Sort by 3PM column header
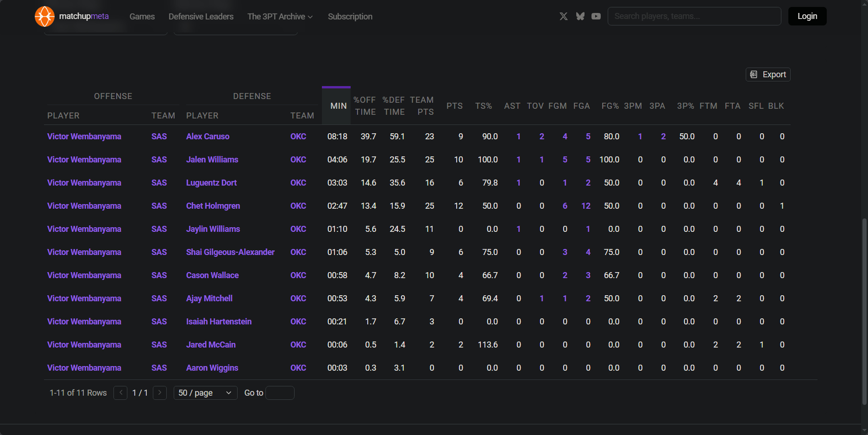 click(633, 106)
